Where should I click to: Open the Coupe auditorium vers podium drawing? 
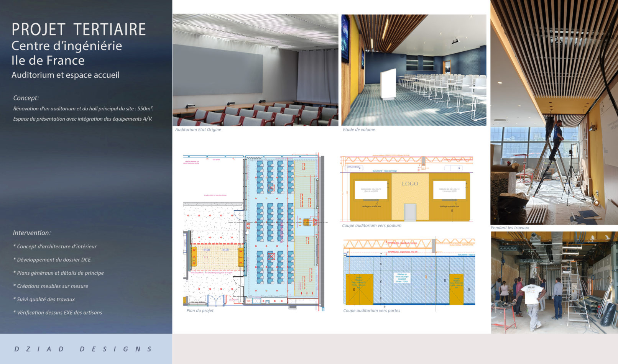[x=406, y=189]
